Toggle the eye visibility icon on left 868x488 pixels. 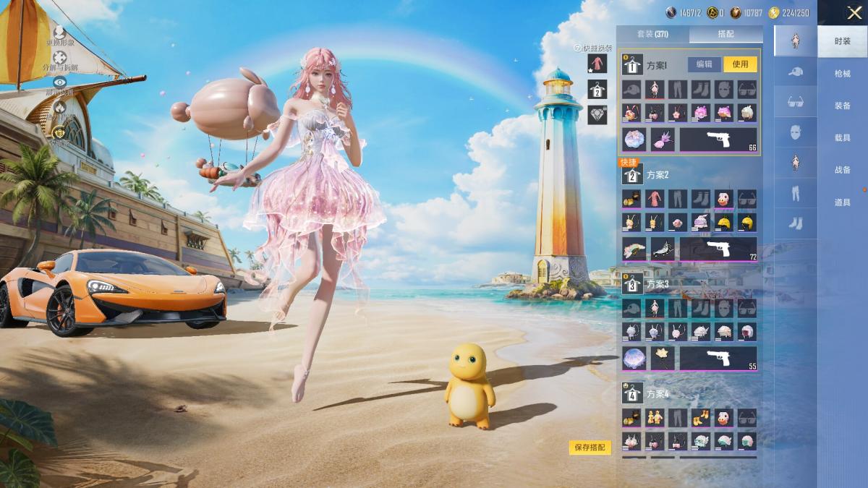coord(60,83)
